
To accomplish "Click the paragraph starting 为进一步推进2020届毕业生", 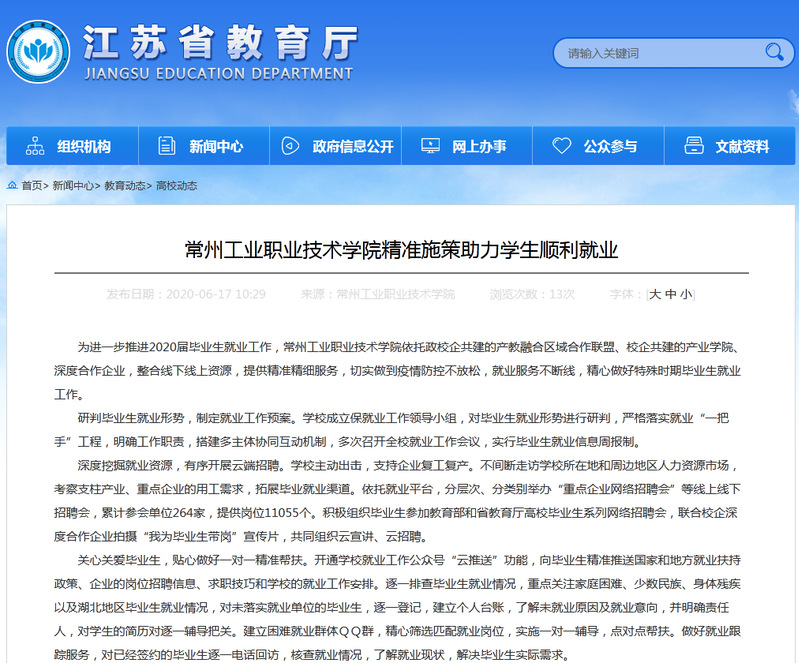I will (x=397, y=370).
